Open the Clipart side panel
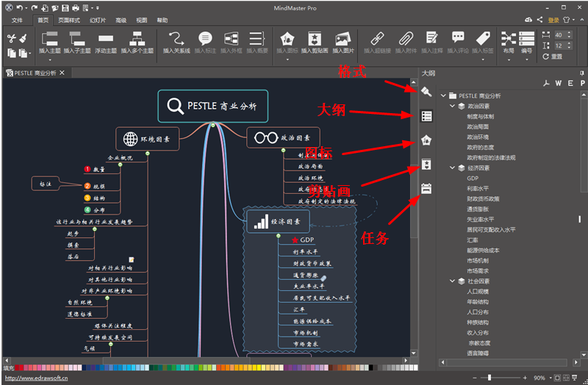The image size is (588, 385). click(426, 164)
